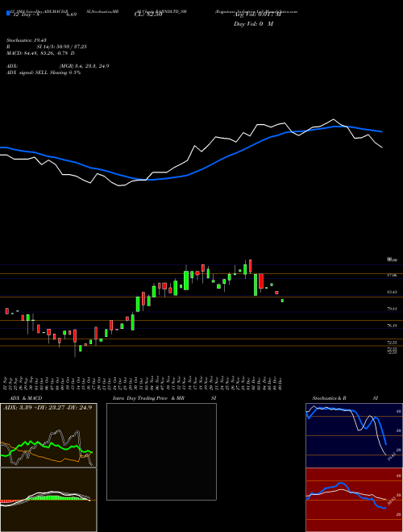Click the ADX +DY -DY readout
Viewport: 403px width, 532px height.
pyautogui.click(x=49, y=407)
